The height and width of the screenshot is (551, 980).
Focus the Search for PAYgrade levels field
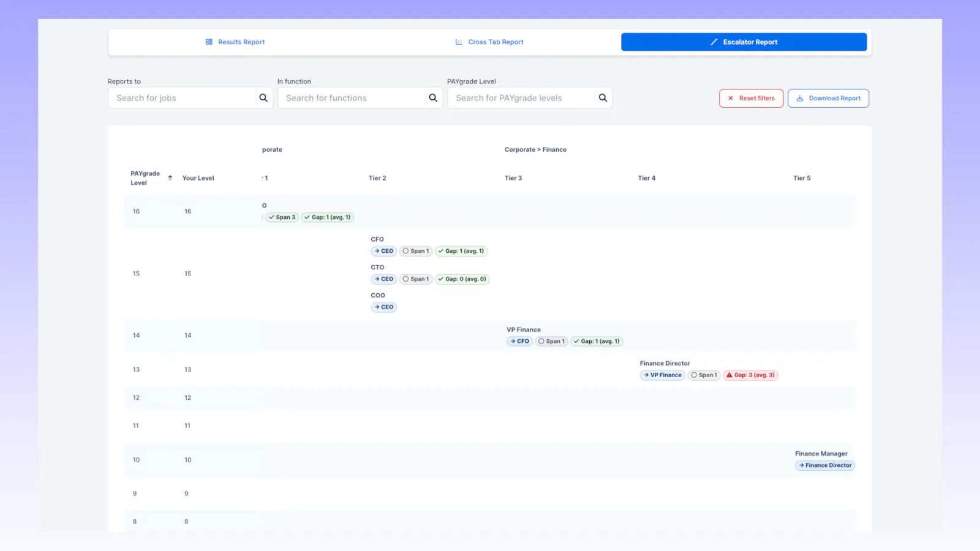(x=521, y=98)
